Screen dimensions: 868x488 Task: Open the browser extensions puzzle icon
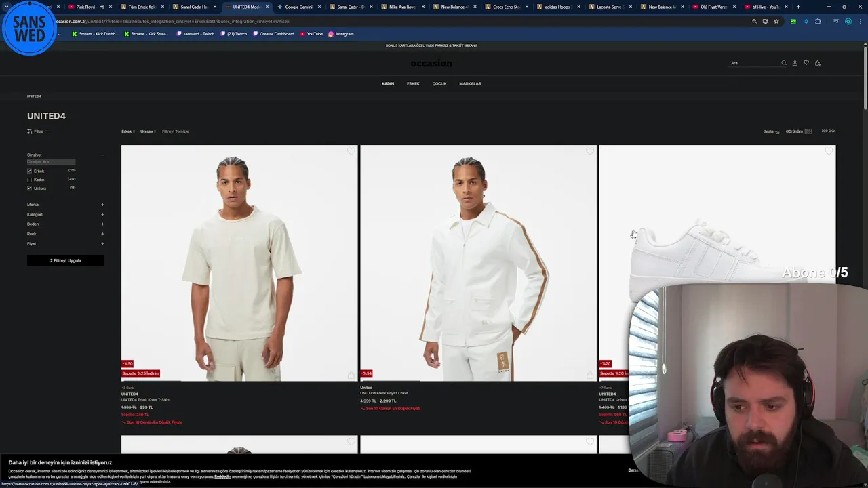pos(818,21)
